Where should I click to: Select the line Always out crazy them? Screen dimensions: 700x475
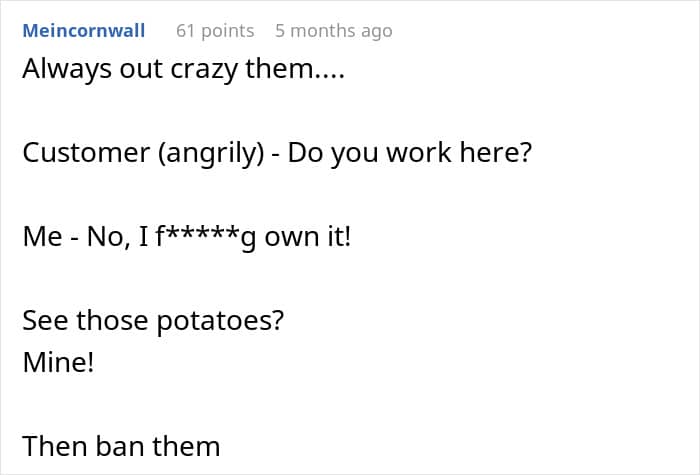183,70
